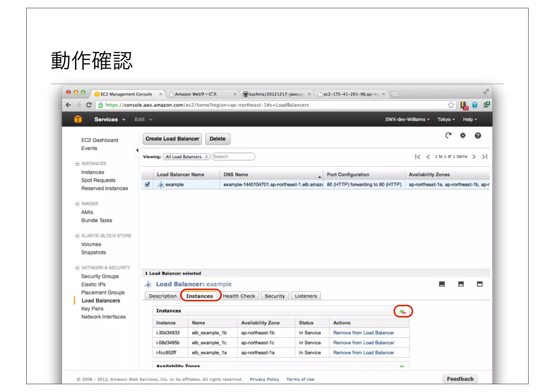Screen dimensions: 555x392
Task: Click the add/remove instances icon circled in red
Action: tap(403, 311)
